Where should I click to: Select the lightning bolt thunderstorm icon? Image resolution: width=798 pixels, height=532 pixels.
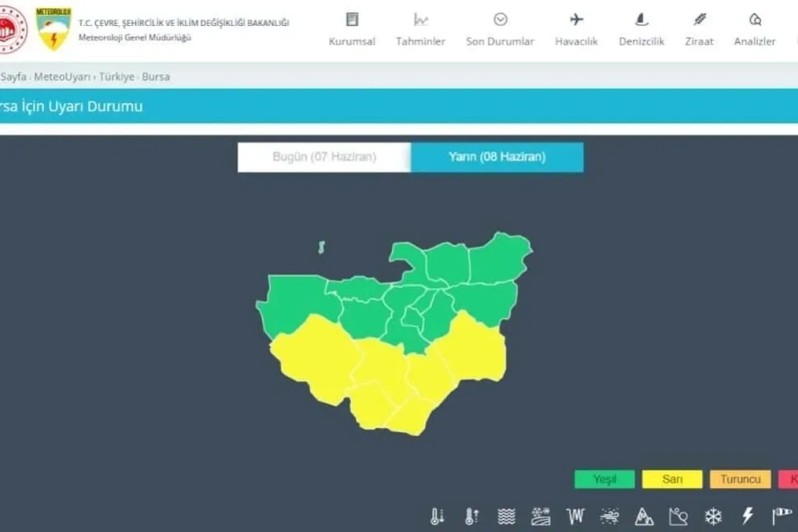pyautogui.click(x=747, y=516)
